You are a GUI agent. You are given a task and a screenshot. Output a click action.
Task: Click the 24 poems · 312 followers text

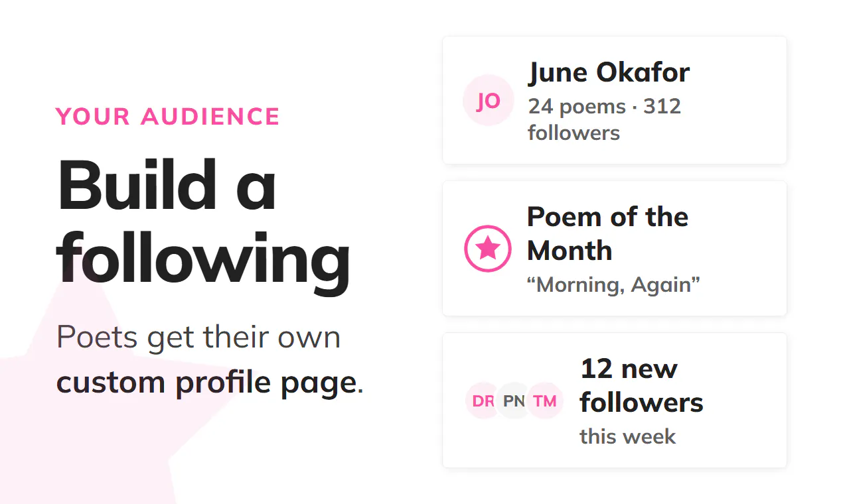click(604, 119)
